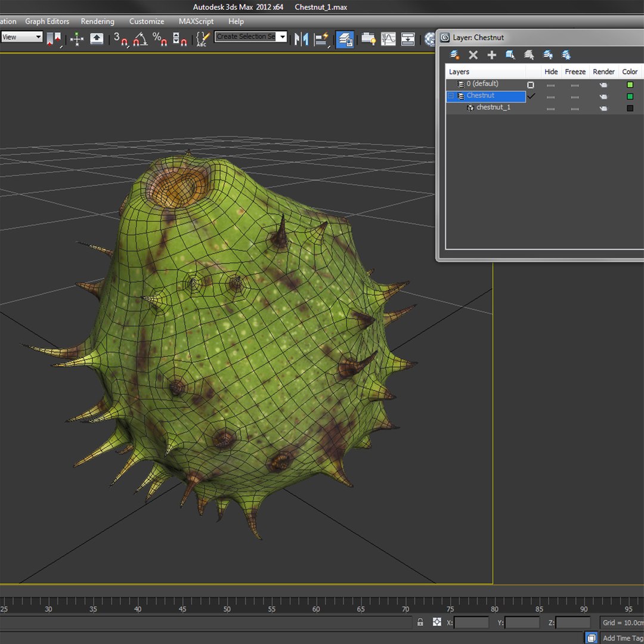The width and height of the screenshot is (644, 644).
Task: Open the Rendering menu
Action: click(x=97, y=21)
